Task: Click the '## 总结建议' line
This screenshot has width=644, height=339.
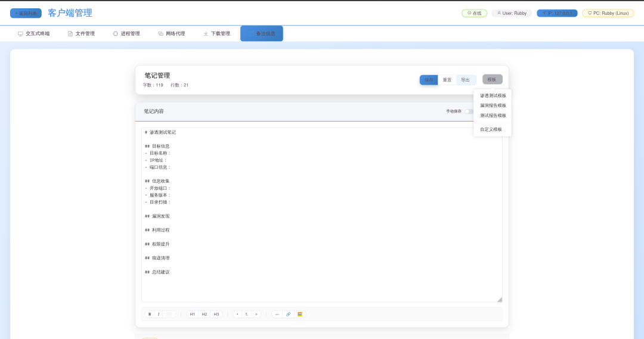Action: tap(157, 272)
